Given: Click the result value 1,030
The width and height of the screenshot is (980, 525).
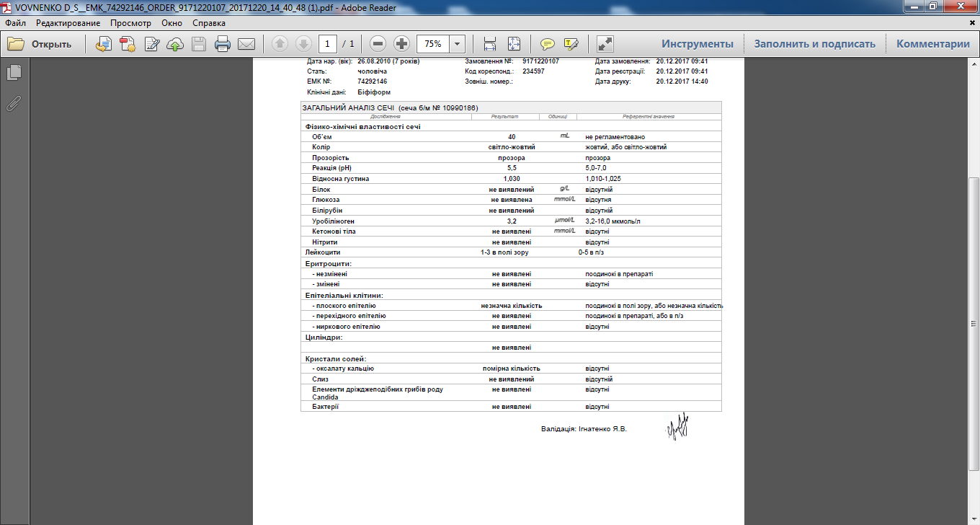Looking at the screenshot, I should [x=512, y=178].
